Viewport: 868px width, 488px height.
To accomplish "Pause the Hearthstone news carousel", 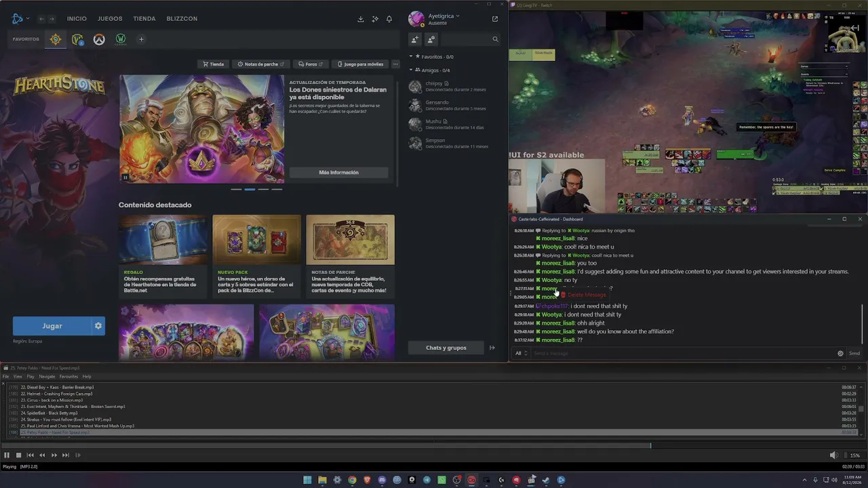I will pos(125,178).
